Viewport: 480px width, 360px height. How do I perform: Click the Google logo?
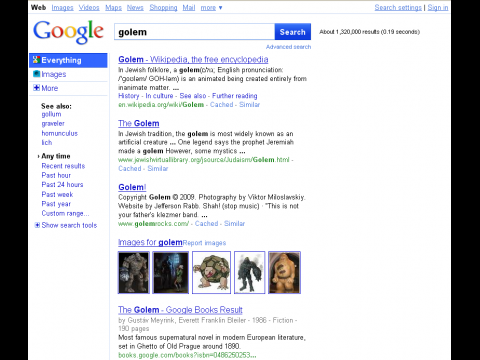[68, 32]
